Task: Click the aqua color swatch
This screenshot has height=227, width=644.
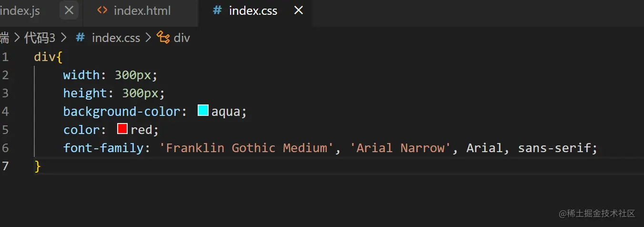Action: point(203,111)
